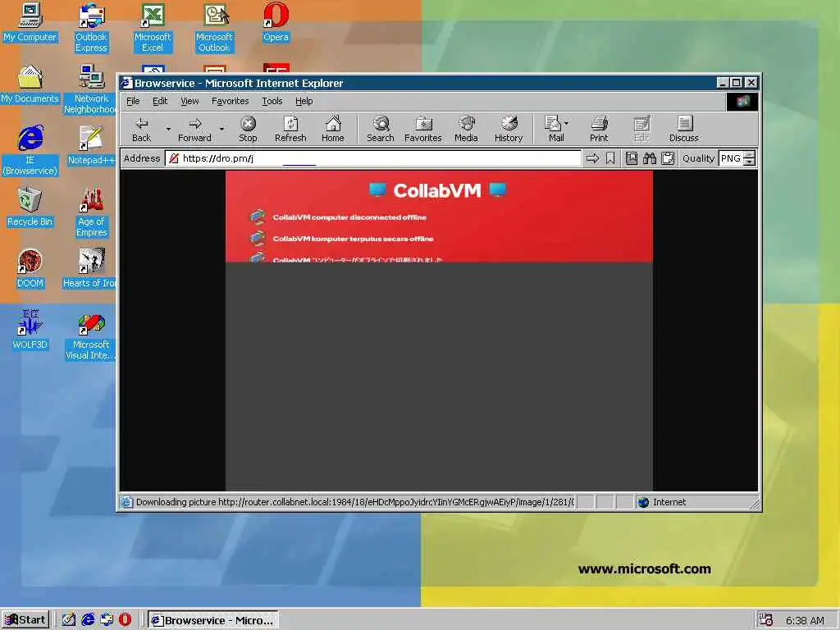Click Browservice taskbar window button
The image size is (840, 630).
click(x=213, y=620)
